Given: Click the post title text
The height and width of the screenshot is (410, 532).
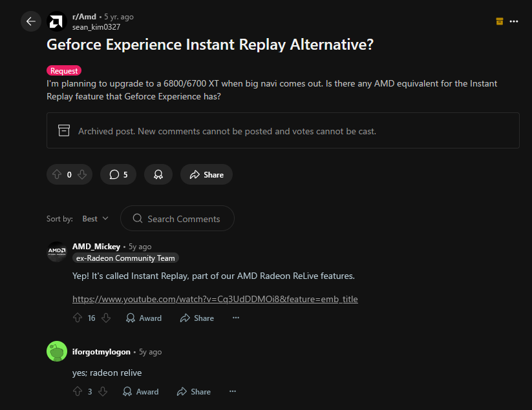Looking at the screenshot, I should click(209, 45).
